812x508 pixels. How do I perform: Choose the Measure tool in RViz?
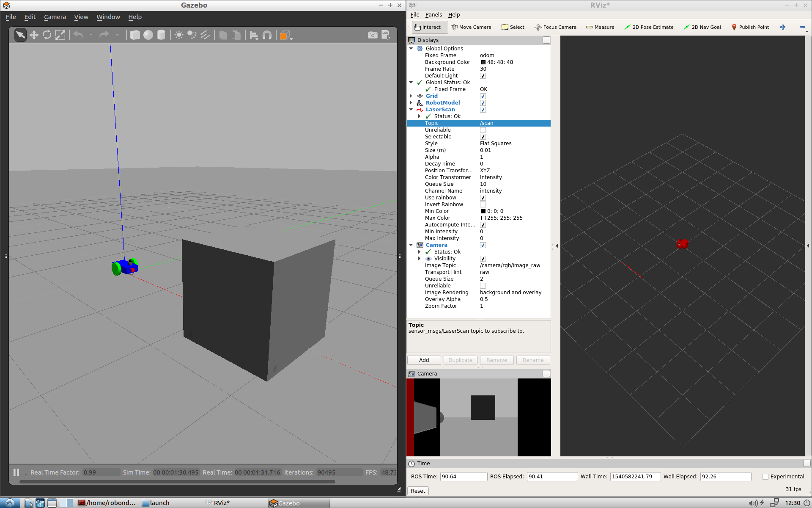click(x=600, y=27)
